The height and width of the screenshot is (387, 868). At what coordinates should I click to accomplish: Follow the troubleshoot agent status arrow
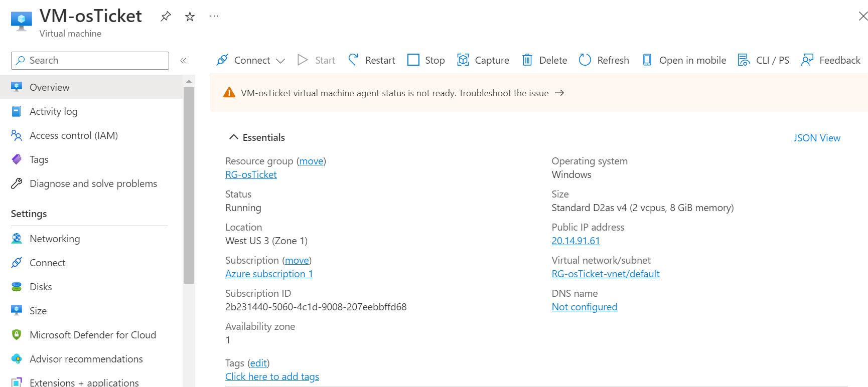pos(559,93)
